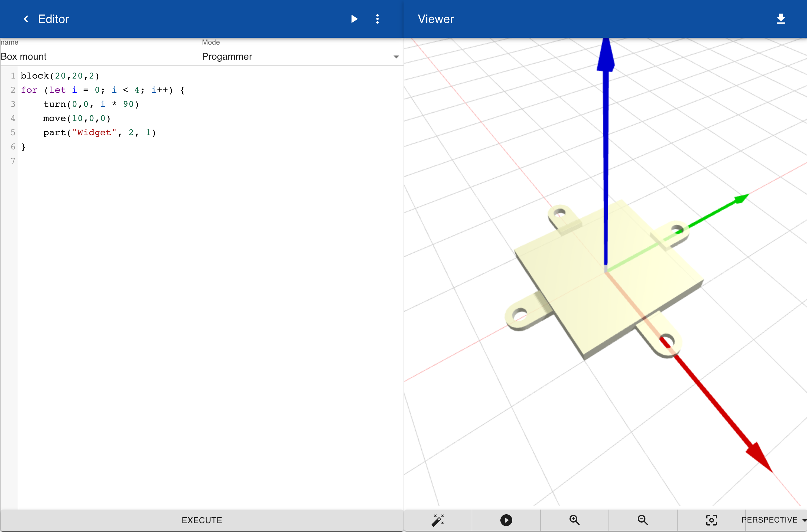Click the green Y axis arrowhead

point(741,198)
